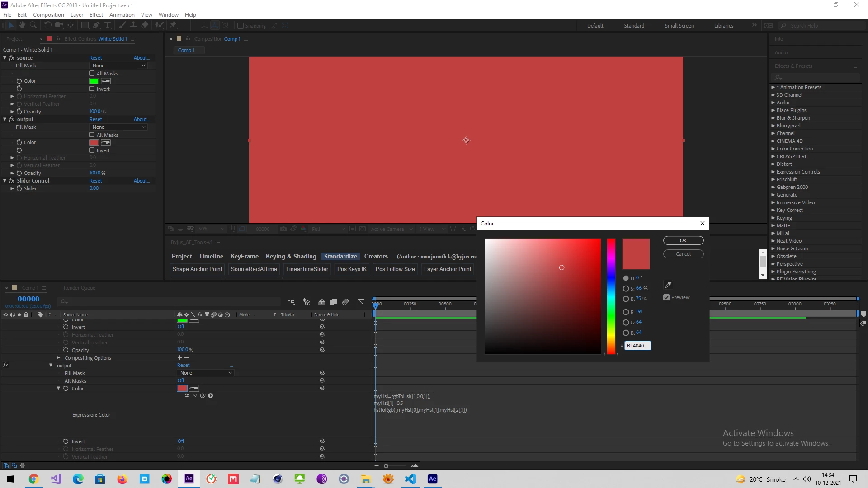Collapse the Slider Control effect
Image resolution: width=868 pixels, height=488 pixels.
click(x=5, y=181)
